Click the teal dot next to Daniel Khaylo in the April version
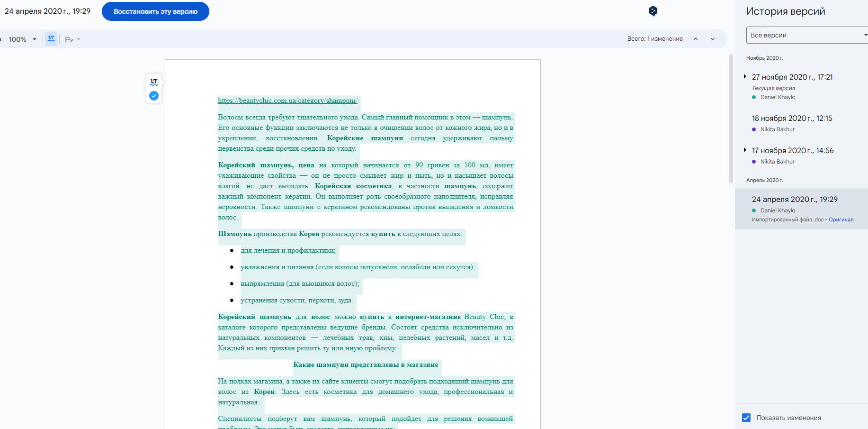This screenshot has height=429, width=868. coord(754,210)
